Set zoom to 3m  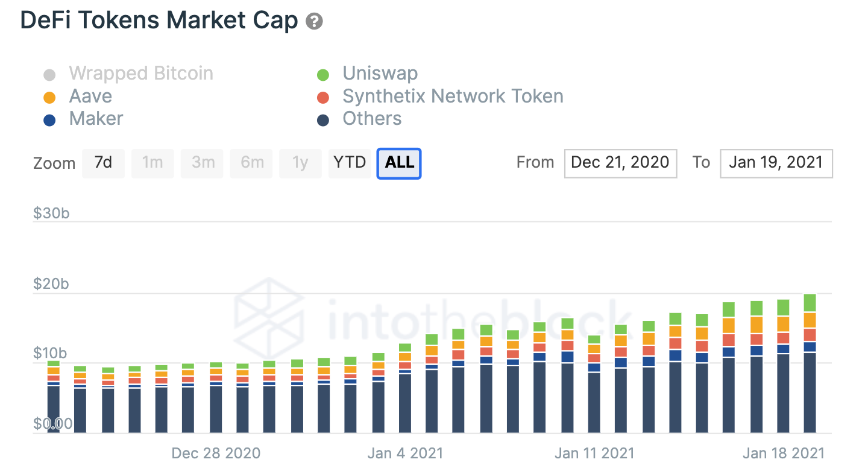tap(203, 163)
